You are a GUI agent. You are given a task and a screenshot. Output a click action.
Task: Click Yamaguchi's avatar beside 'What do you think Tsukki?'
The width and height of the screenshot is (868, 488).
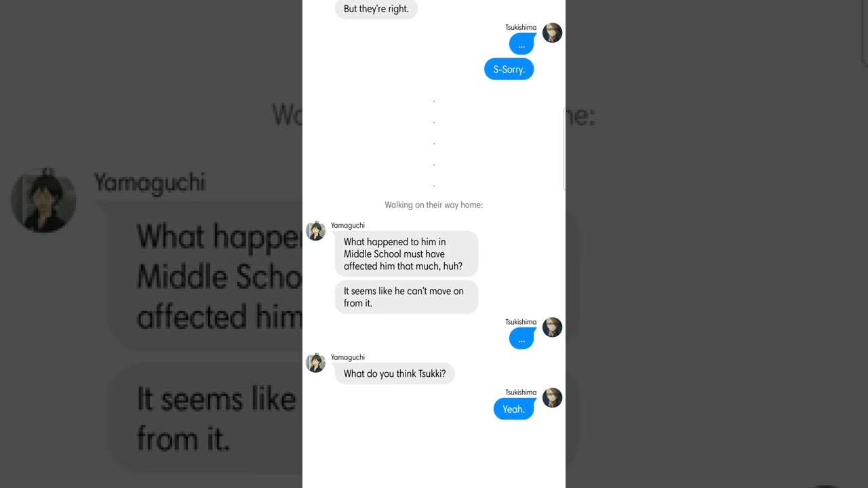coord(315,363)
